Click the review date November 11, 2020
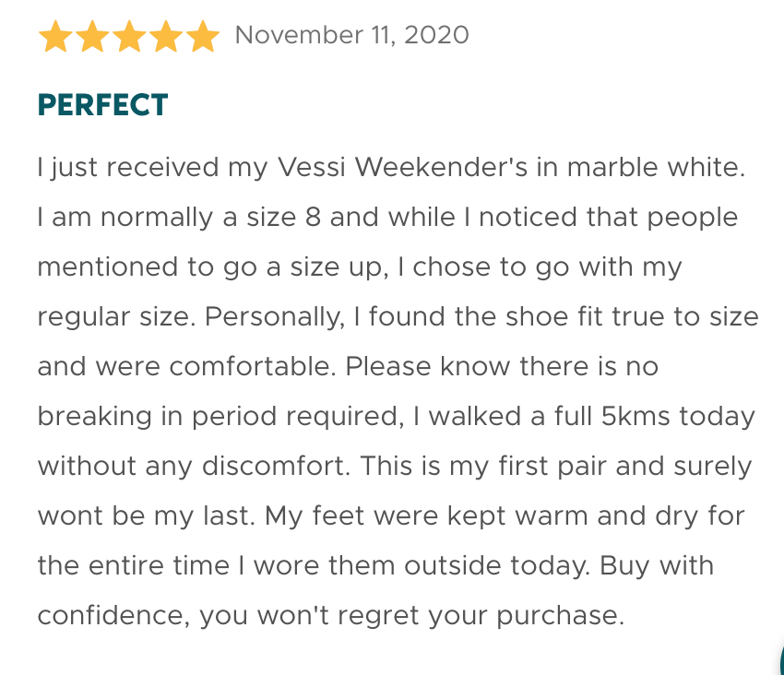The image size is (784, 675). (x=351, y=36)
